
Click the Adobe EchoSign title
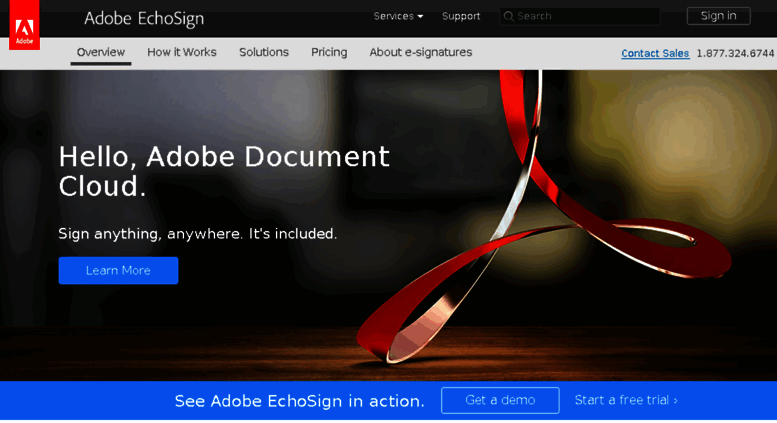[144, 19]
